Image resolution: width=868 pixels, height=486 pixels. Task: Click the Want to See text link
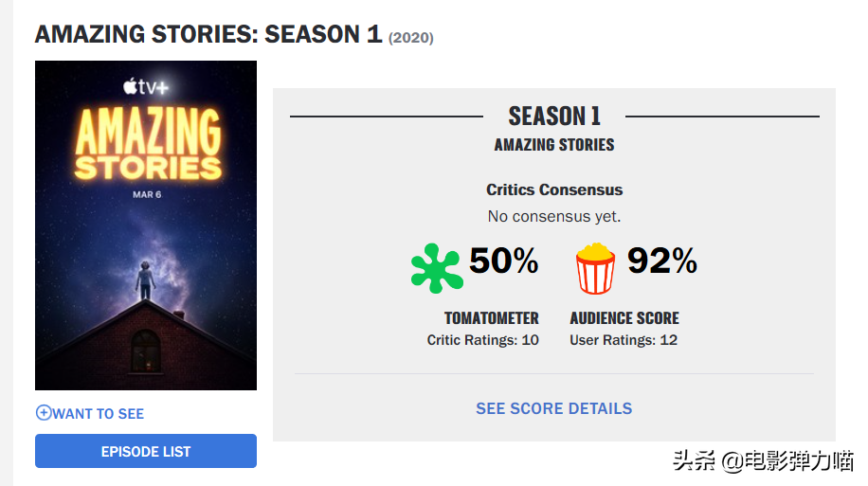(x=99, y=414)
